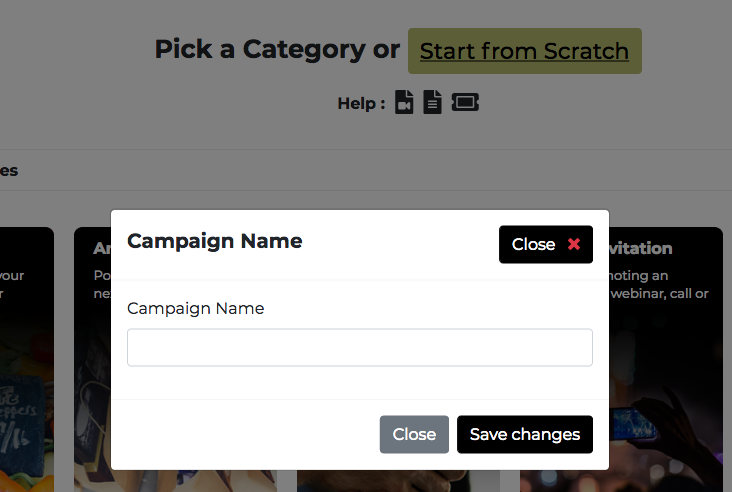
Task: Click the 'Help :' label text
Action: pyautogui.click(x=361, y=103)
